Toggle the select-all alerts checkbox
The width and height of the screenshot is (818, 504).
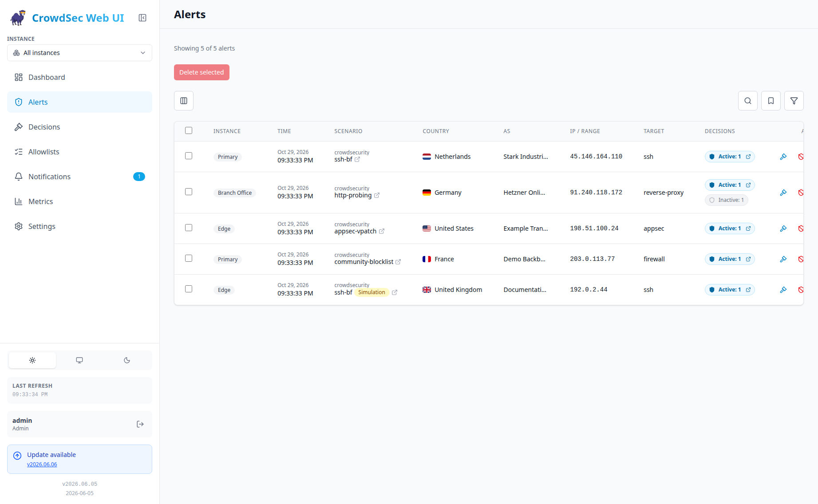[189, 130]
